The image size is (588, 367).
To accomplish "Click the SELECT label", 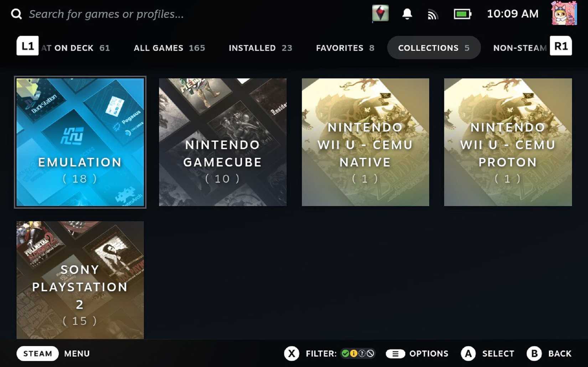I will 498,353.
